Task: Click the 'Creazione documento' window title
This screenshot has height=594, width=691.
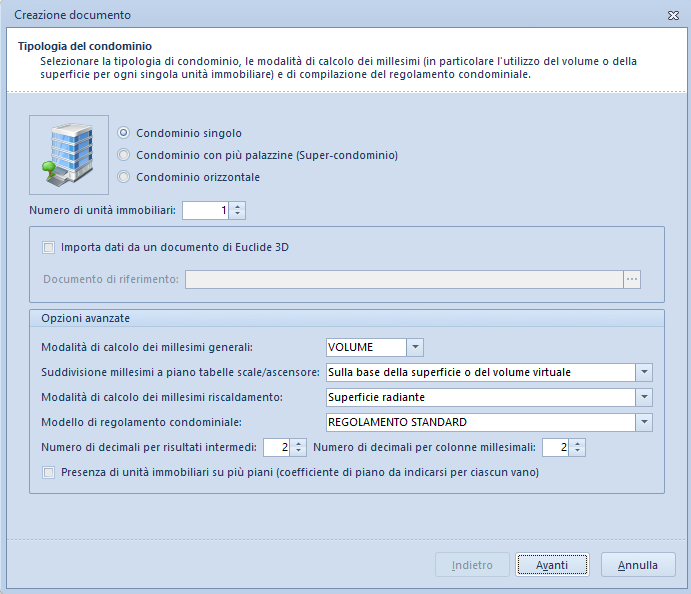Action: point(73,15)
